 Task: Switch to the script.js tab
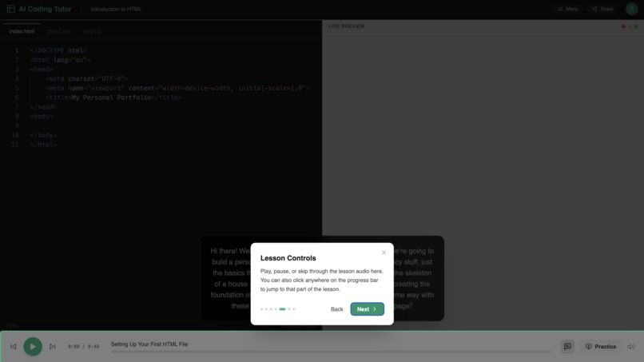(93, 31)
